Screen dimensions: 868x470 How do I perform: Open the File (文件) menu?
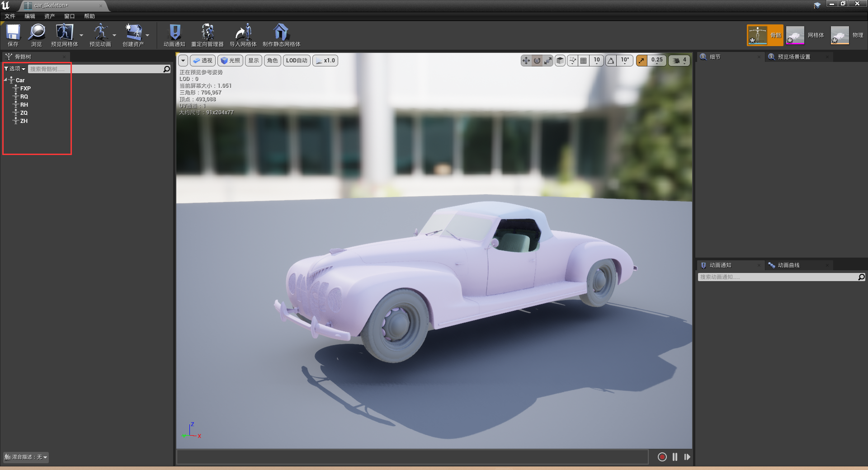10,16
